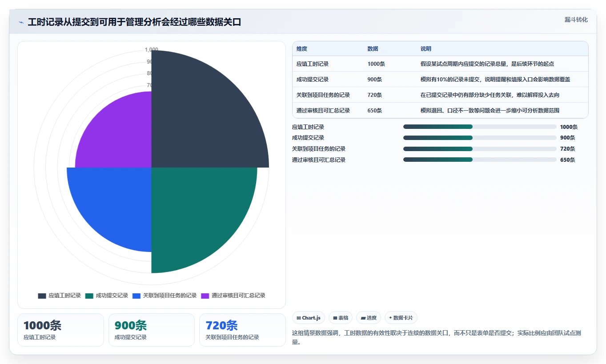Click the 说明 column header
606x364 pixels.
coord(426,49)
